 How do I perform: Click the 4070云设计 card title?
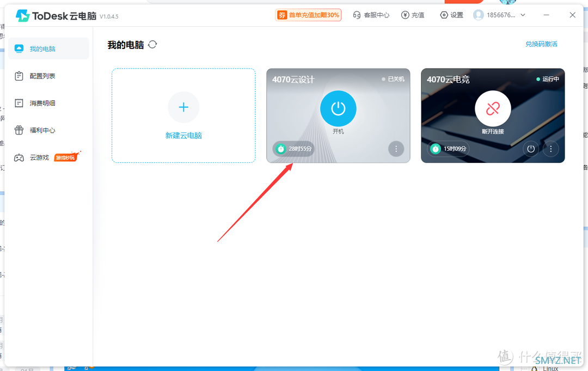tap(293, 80)
